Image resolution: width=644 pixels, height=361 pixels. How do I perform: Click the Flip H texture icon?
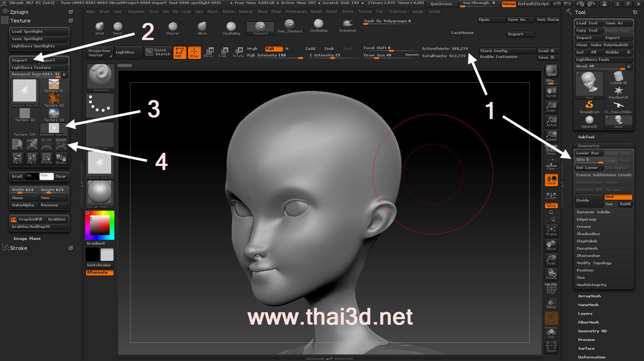(x=17, y=158)
